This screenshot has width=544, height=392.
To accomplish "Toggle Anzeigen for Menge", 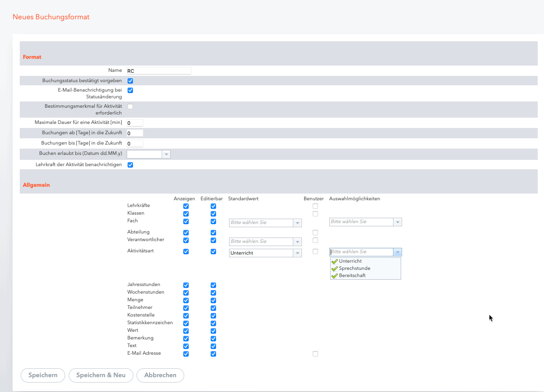I will point(186,300).
